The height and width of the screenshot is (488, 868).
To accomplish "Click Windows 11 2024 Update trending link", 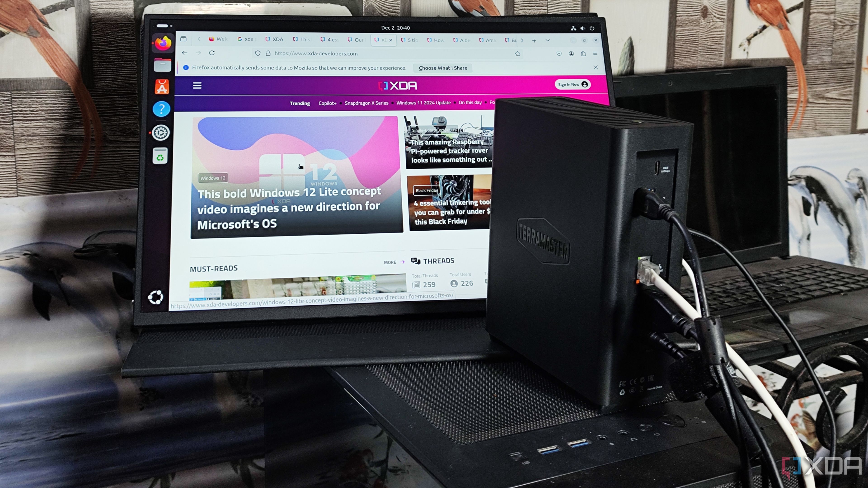I will point(423,103).
